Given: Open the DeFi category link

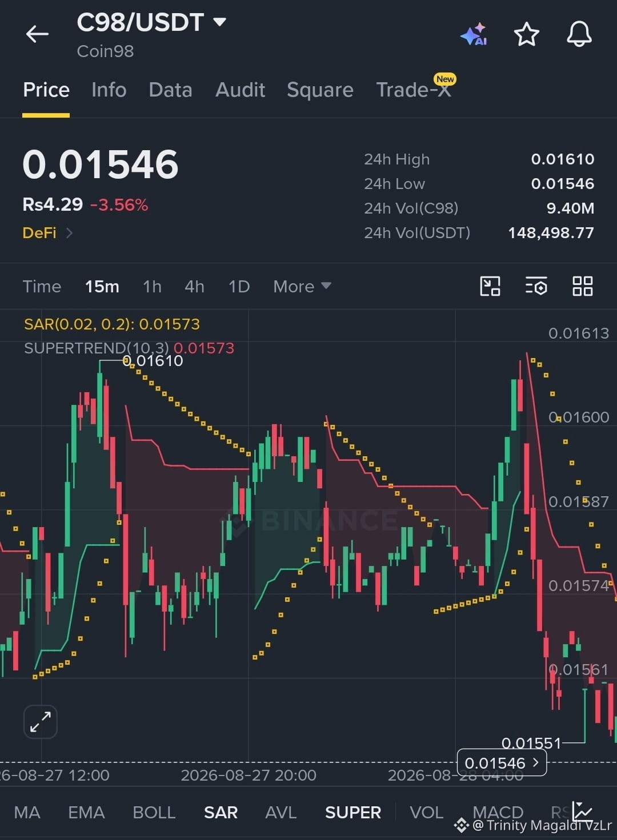Looking at the screenshot, I should pyautogui.click(x=47, y=233).
